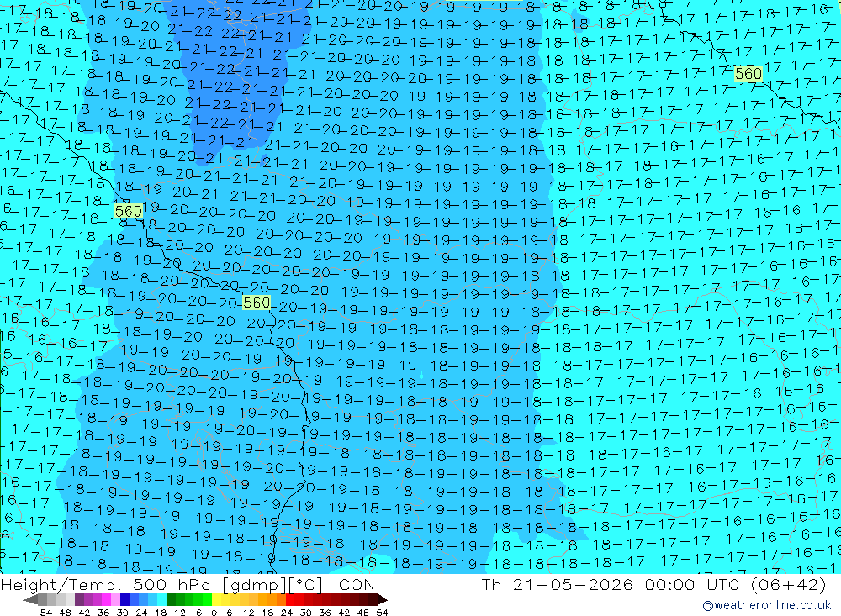The width and height of the screenshot is (841, 616).
Task: Pick the dark green swatch above -12
Action: 171,600
